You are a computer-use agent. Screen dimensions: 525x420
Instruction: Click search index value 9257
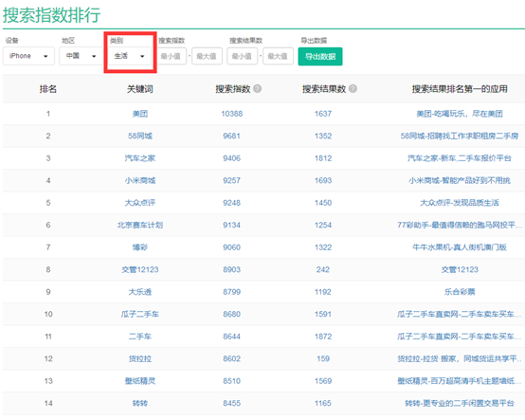pyautogui.click(x=231, y=180)
